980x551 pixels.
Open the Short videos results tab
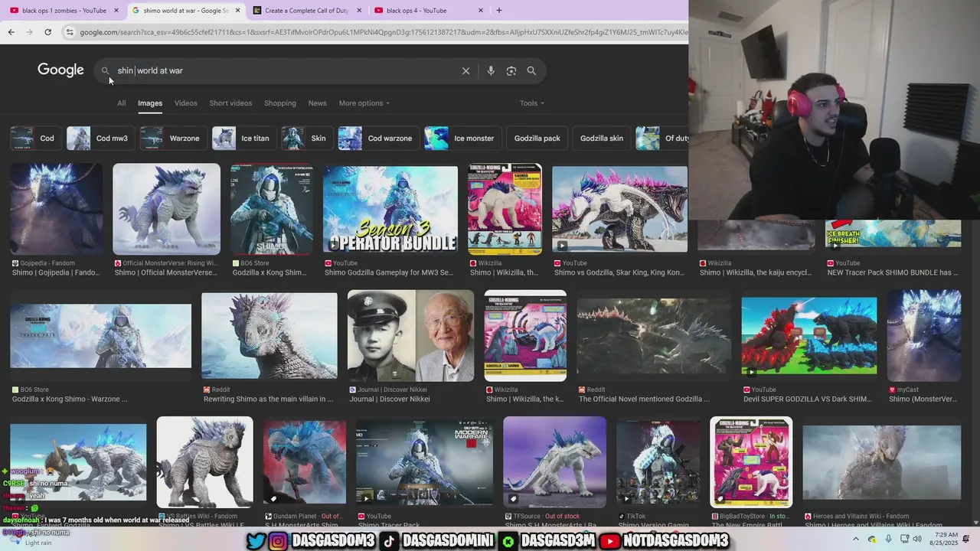tap(230, 103)
